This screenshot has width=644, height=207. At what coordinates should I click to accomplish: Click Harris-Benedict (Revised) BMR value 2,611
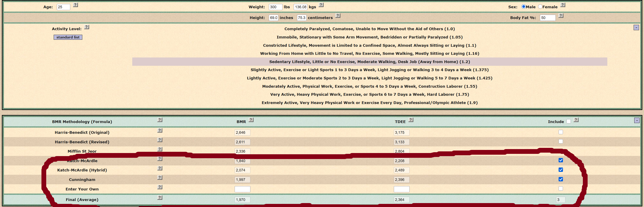click(x=242, y=142)
